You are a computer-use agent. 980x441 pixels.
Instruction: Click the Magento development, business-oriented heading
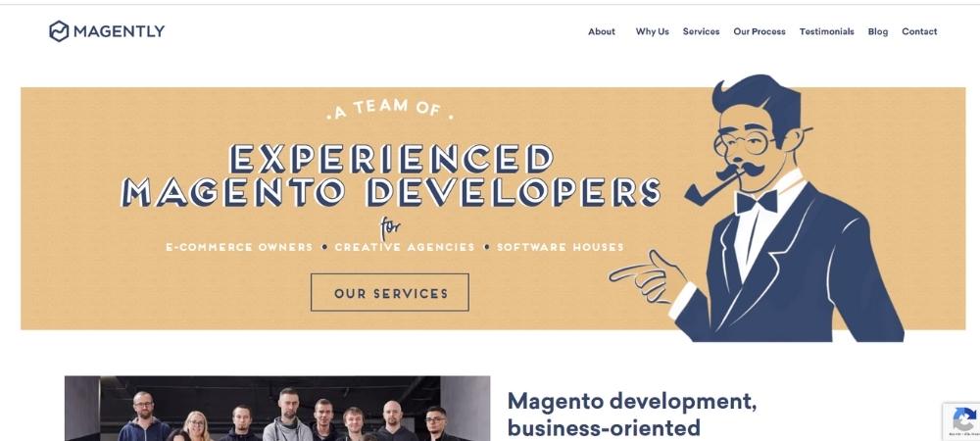point(632,415)
